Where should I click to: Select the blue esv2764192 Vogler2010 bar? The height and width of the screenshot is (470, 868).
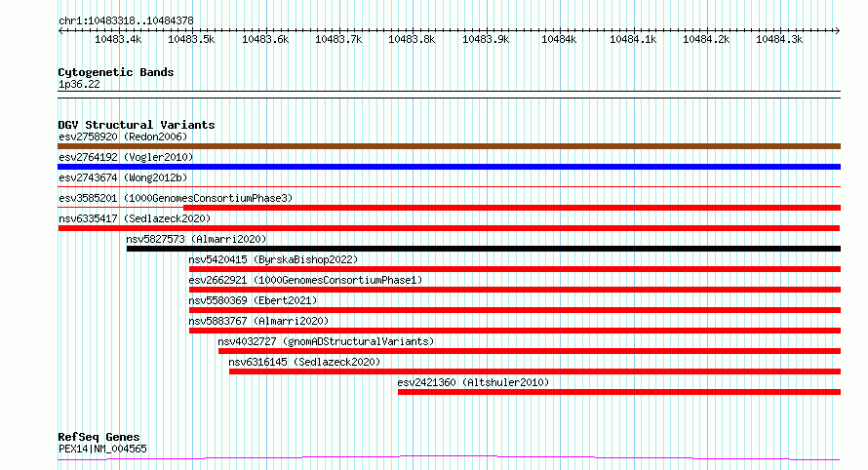[x=449, y=167]
